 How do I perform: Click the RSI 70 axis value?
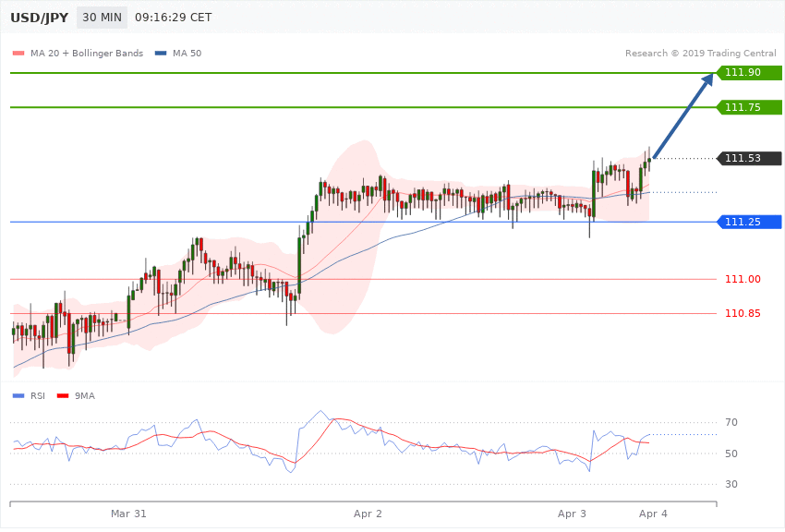tap(731, 422)
